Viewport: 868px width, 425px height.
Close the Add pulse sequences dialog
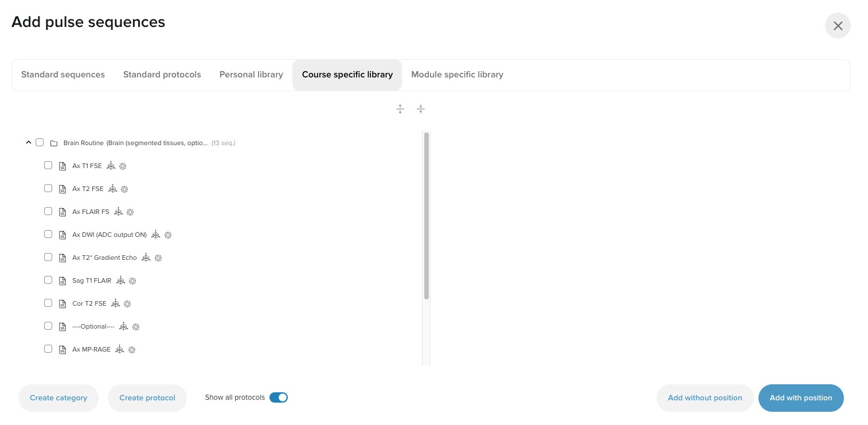(x=838, y=26)
